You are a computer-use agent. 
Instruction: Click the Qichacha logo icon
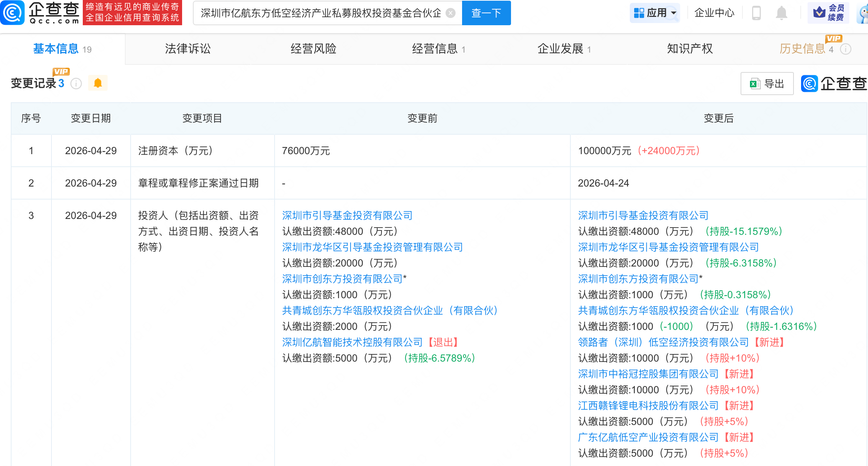tap(13, 13)
